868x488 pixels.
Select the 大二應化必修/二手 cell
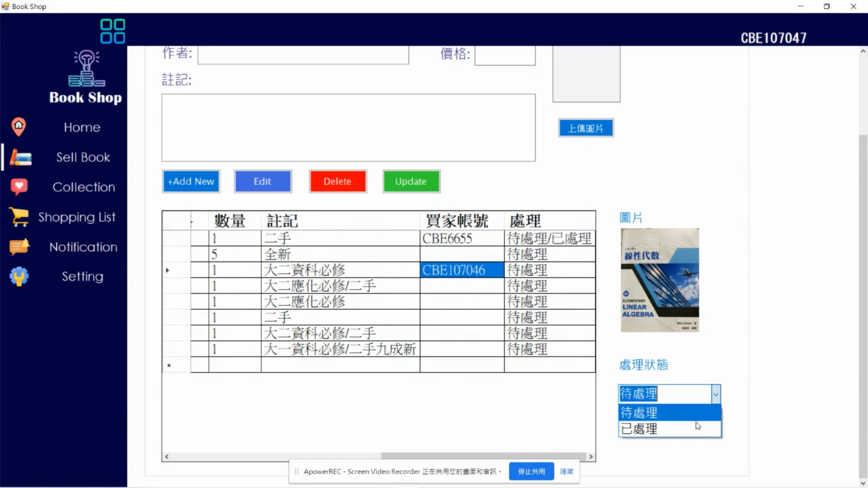pyautogui.click(x=340, y=286)
